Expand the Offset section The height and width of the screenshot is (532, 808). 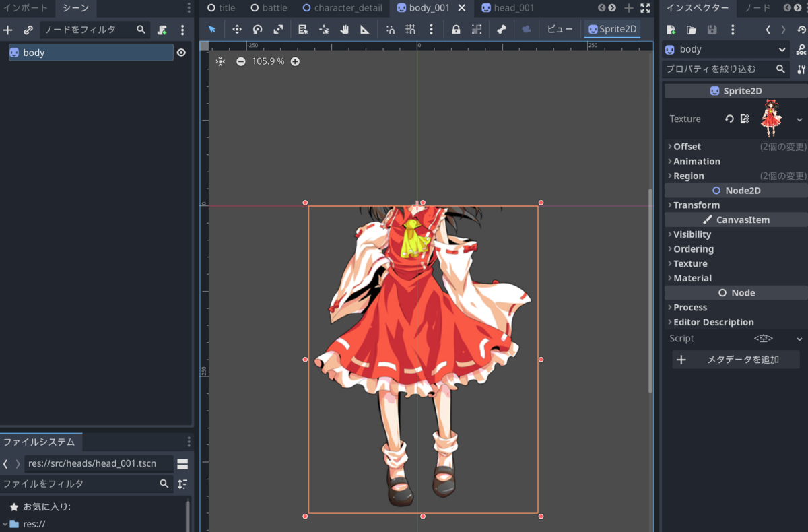(735, 147)
